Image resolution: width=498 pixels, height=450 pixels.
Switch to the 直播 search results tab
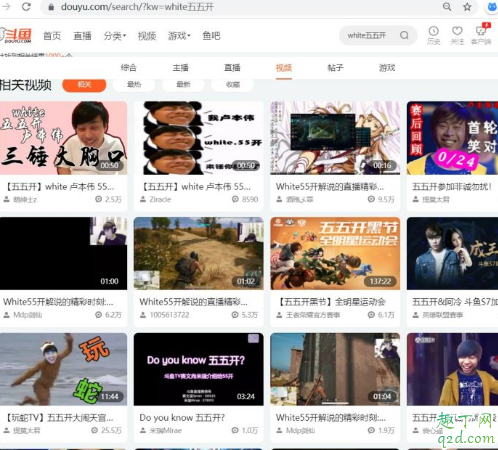click(x=232, y=68)
